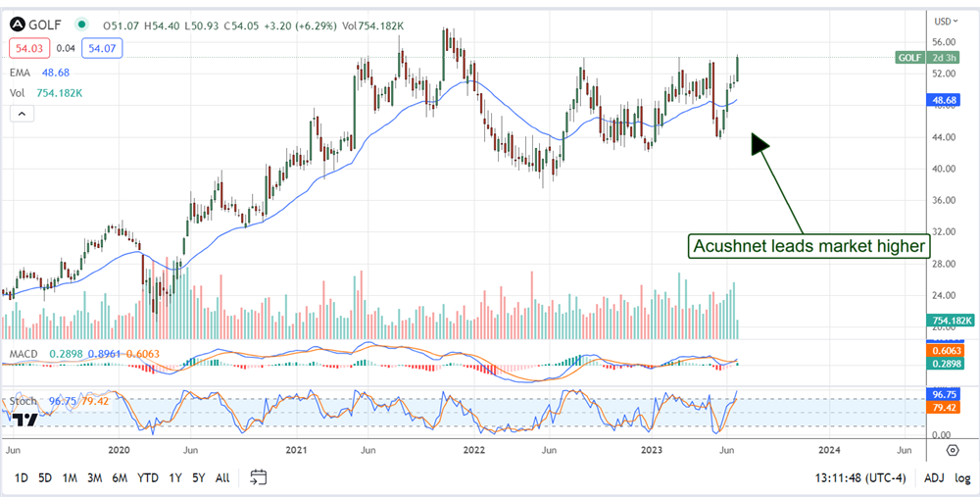The height and width of the screenshot is (497, 980).
Task: Open the go-to-date calendar icon
Action: (x=259, y=477)
